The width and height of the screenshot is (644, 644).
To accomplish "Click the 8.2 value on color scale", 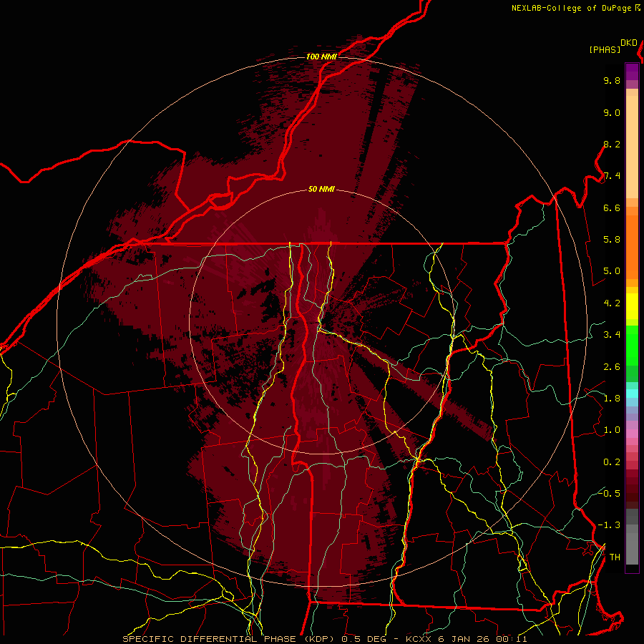I will tap(612, 144).
